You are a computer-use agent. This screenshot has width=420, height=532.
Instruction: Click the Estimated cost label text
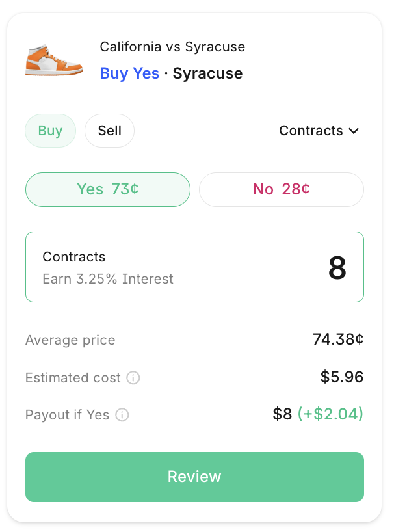coord(73,378)
